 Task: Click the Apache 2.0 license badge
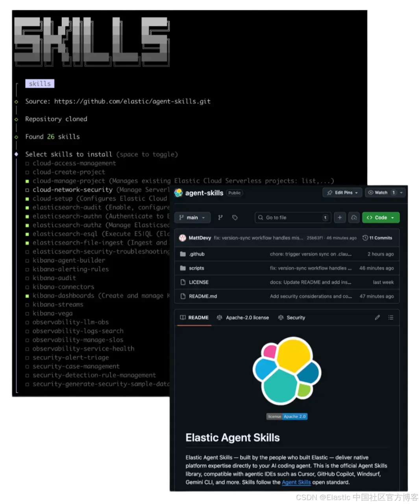287,417
